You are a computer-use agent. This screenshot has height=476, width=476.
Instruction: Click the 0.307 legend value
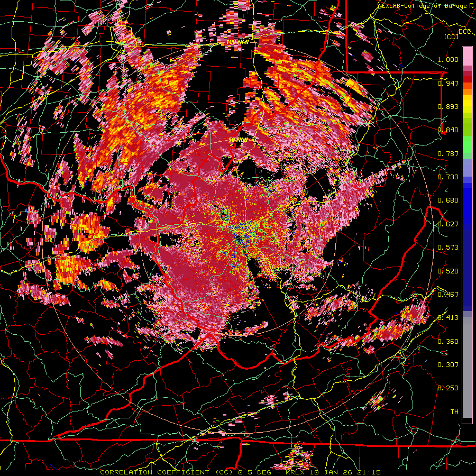pyautogui.click(x=448, y=365)
